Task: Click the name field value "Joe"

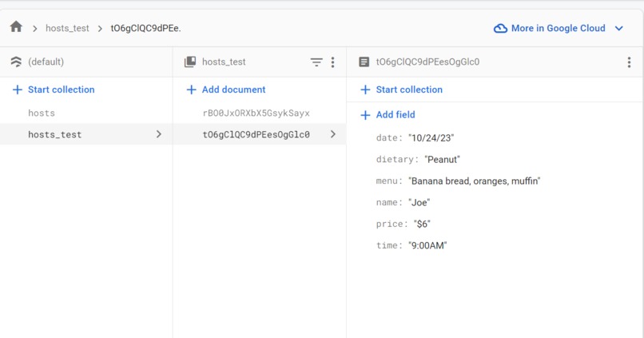Action: click(x=419, y=202)
